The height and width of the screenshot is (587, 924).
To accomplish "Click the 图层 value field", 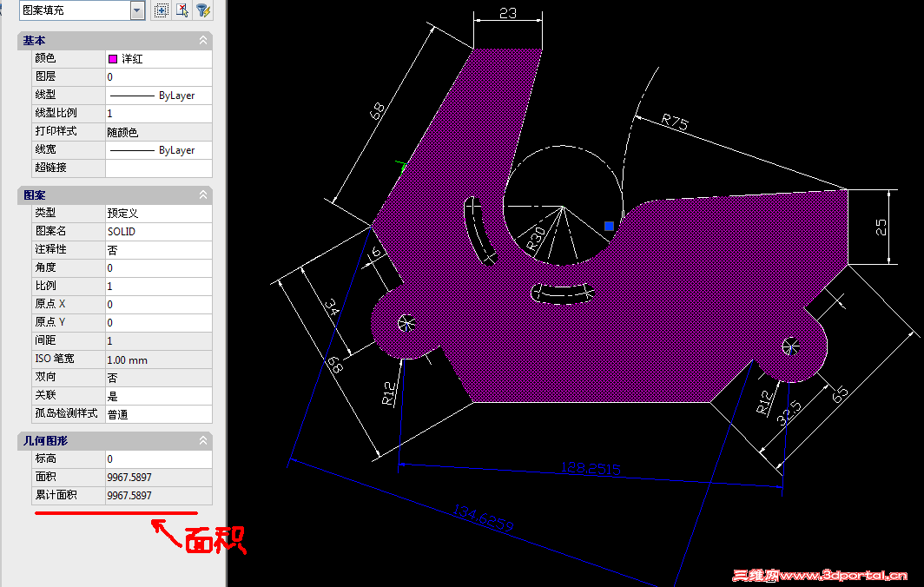I will pyautogui.click(x=159, y=76).
